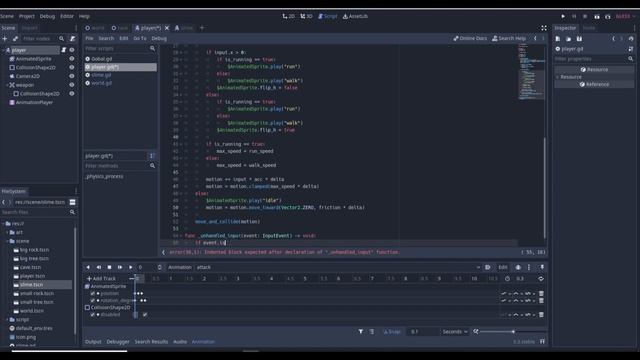Add a new node with the plus icon
Viewport: 640px width, 360px height.
coord(5,38)
